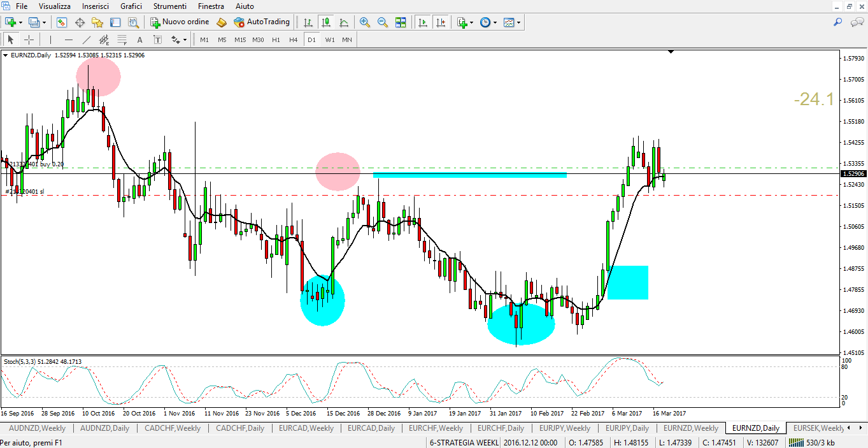Toggle the Terminal panel icon
The height and width of the screenshot is (448, 868).
[115, 22]
